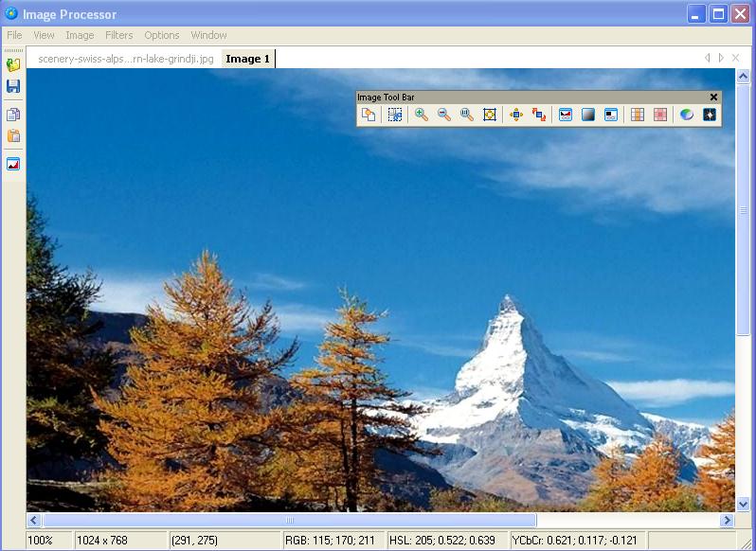Viewport: 756px width, 551px height.
Task: Click the horizontal scrollbar left arrow
Action: (34, 520)
